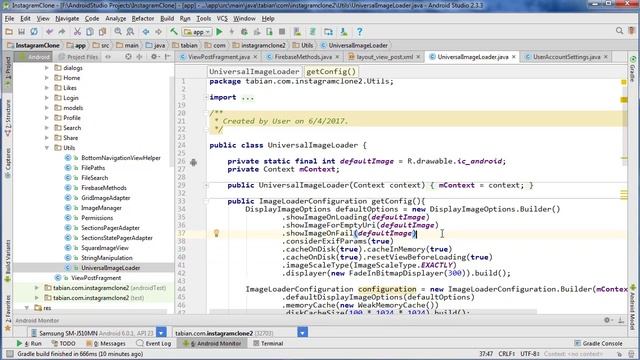This screenshot has height=360, width=640.
Task: Switch to UserAccountSettings.java tab
Action: [567, 57]
